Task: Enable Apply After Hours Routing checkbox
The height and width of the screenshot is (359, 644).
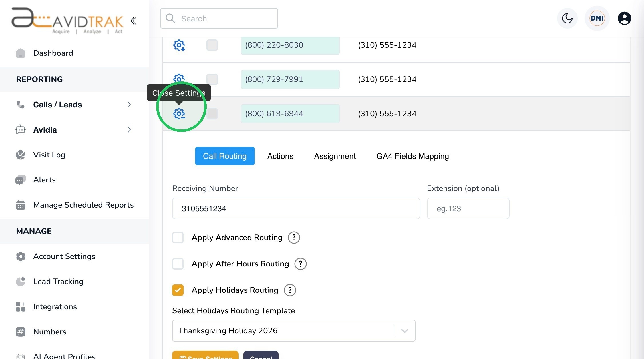Action: point(178,264)
